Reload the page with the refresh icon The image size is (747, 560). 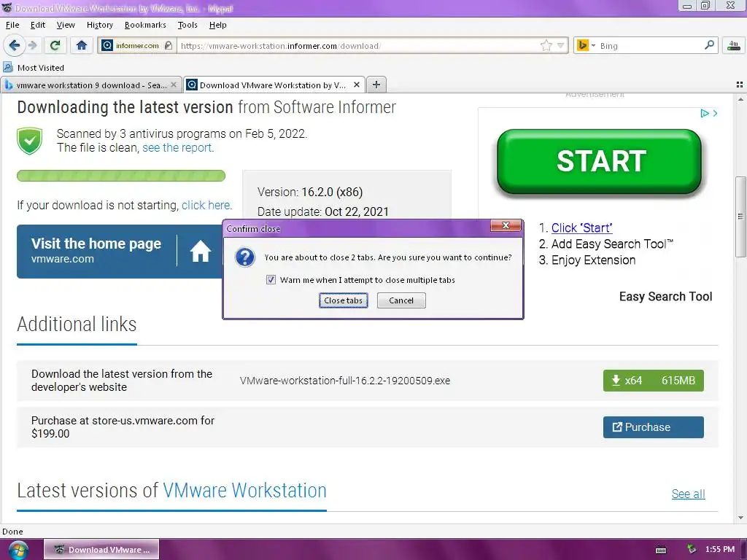[55, 45]
